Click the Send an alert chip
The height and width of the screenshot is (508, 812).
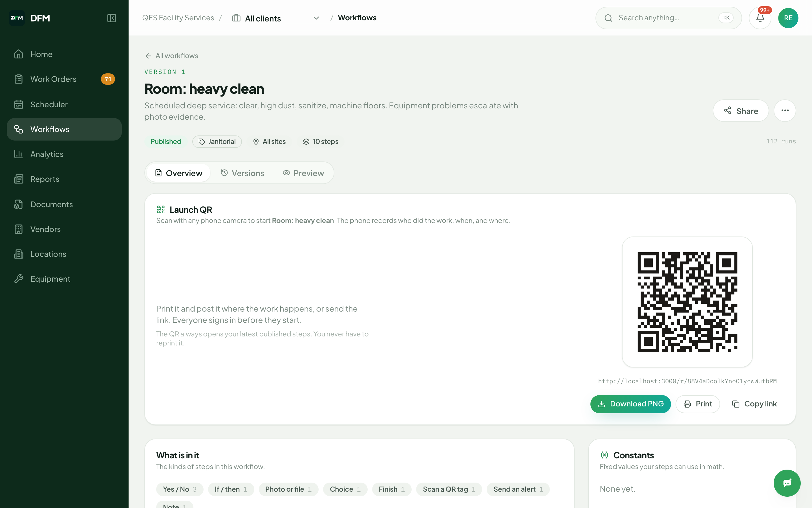click(x=518, y=489)
